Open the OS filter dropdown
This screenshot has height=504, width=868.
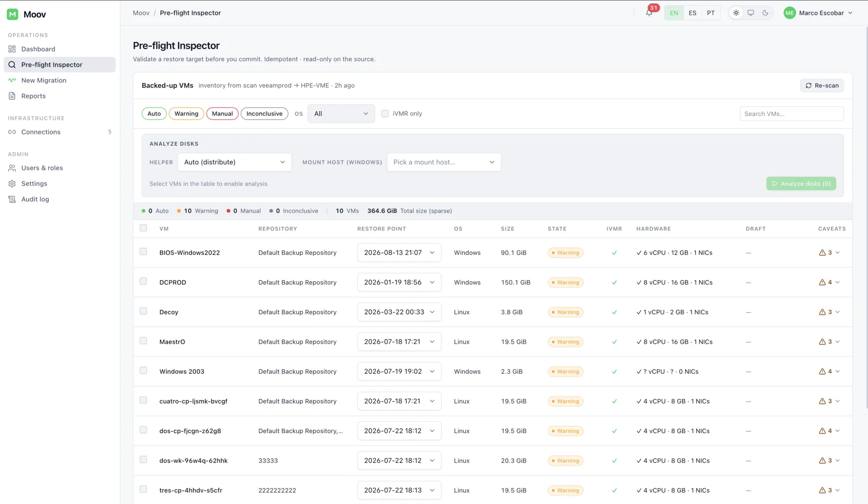pos(341,113)
